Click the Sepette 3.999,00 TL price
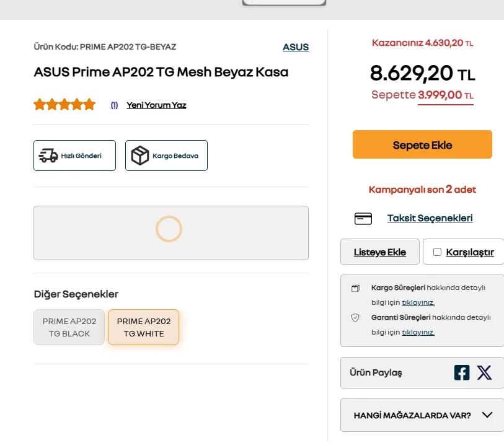 pos(422,95)
